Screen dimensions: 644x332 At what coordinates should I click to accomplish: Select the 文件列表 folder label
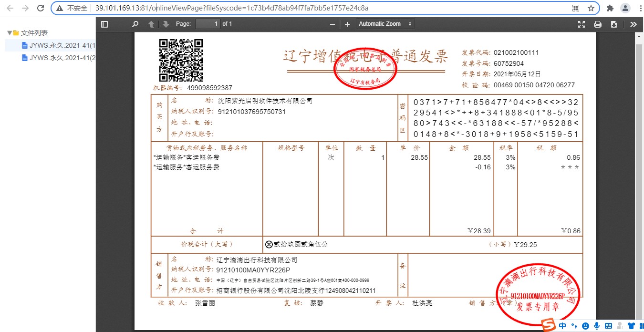[x=34, y=33]
